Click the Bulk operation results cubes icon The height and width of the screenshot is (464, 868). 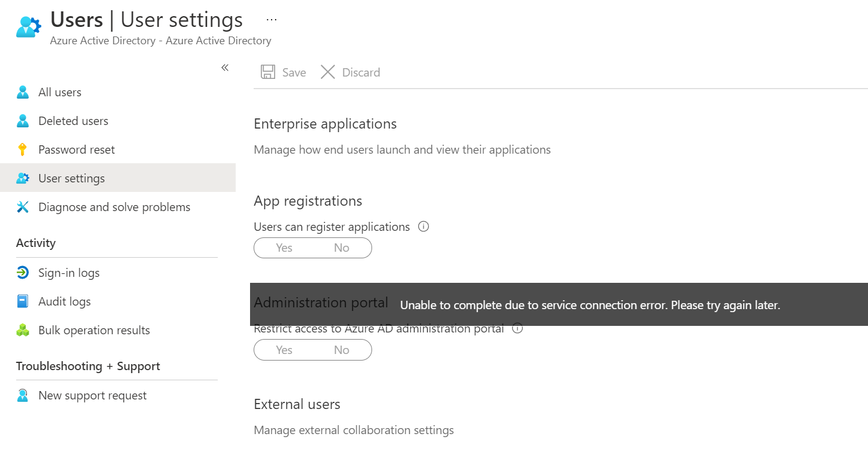coord(23,330)
